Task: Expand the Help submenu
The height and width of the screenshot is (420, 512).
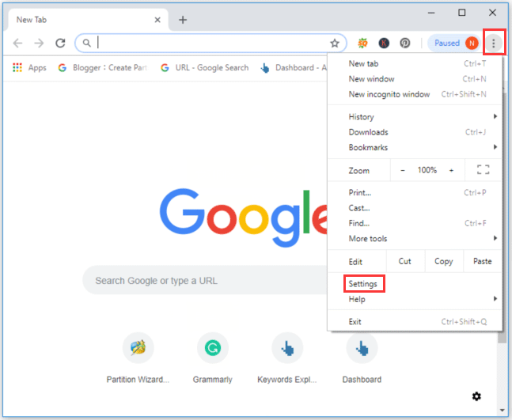Action: [415, 299]
